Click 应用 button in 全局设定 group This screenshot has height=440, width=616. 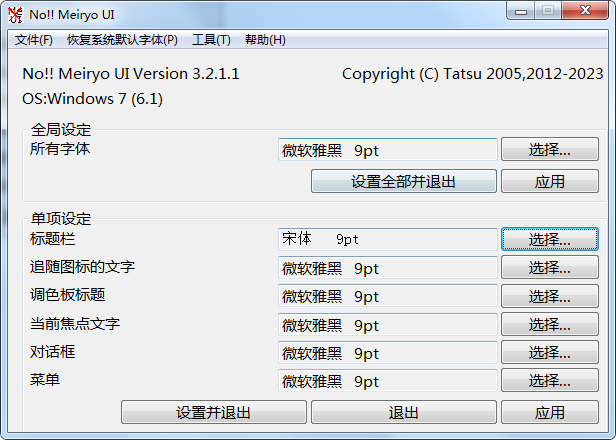(x=549, y=181)
